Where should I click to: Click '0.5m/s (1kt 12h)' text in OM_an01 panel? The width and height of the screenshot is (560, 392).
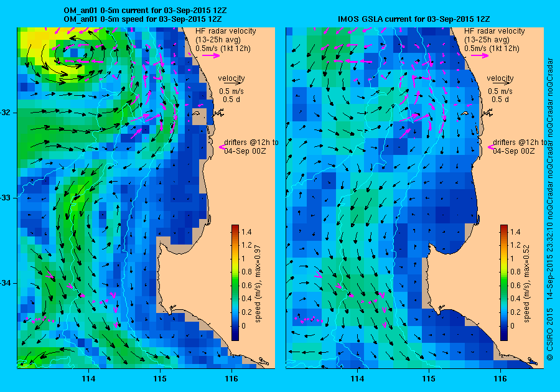(223, 49)
